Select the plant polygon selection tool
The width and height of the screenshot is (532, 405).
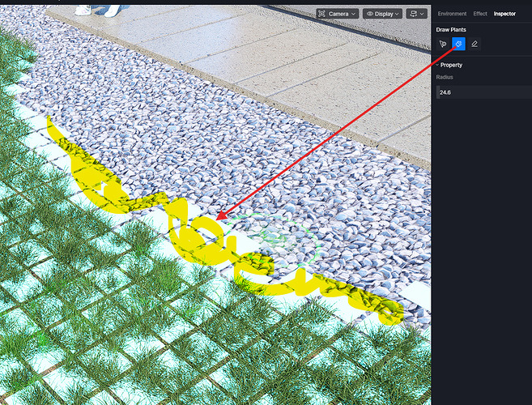pyautogui.click(x=442, y=43)
